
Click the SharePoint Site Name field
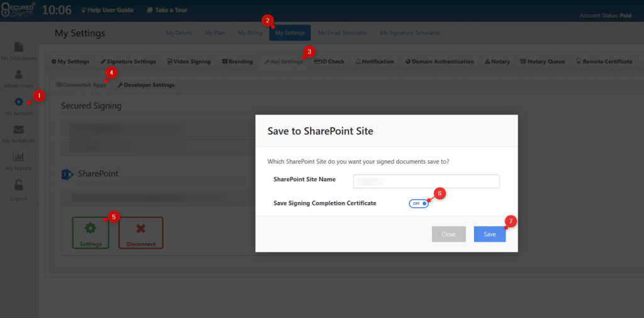(426, 181)
